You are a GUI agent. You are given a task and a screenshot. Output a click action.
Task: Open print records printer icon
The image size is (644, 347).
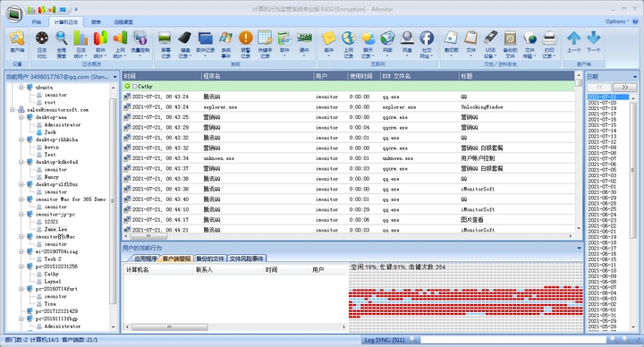tap(549, 44)
